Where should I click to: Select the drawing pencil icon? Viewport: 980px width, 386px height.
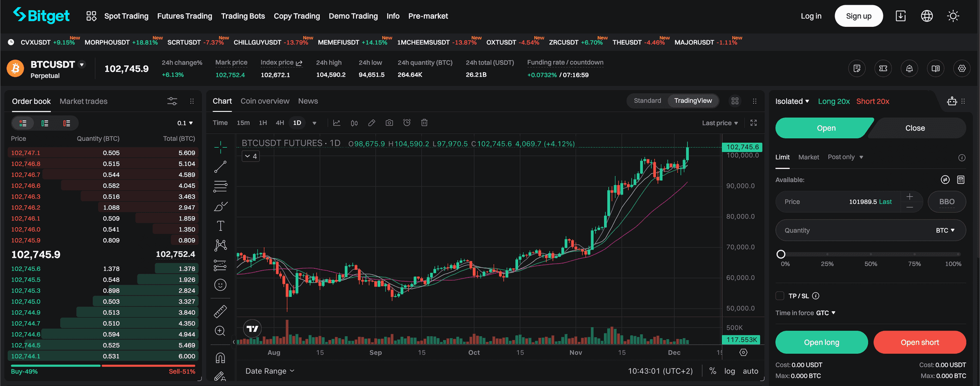(x=372, y=123)
